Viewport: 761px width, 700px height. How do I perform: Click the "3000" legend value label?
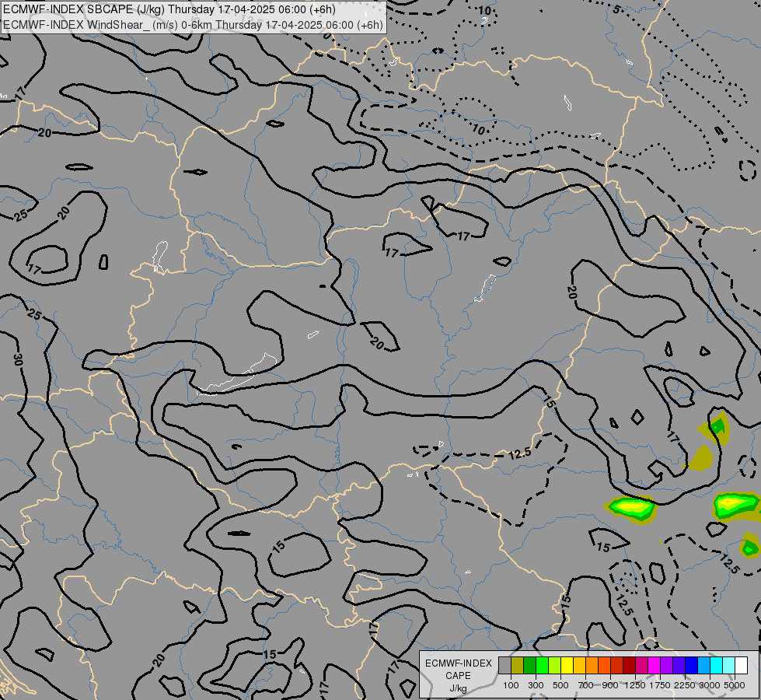tap(710, 685)
